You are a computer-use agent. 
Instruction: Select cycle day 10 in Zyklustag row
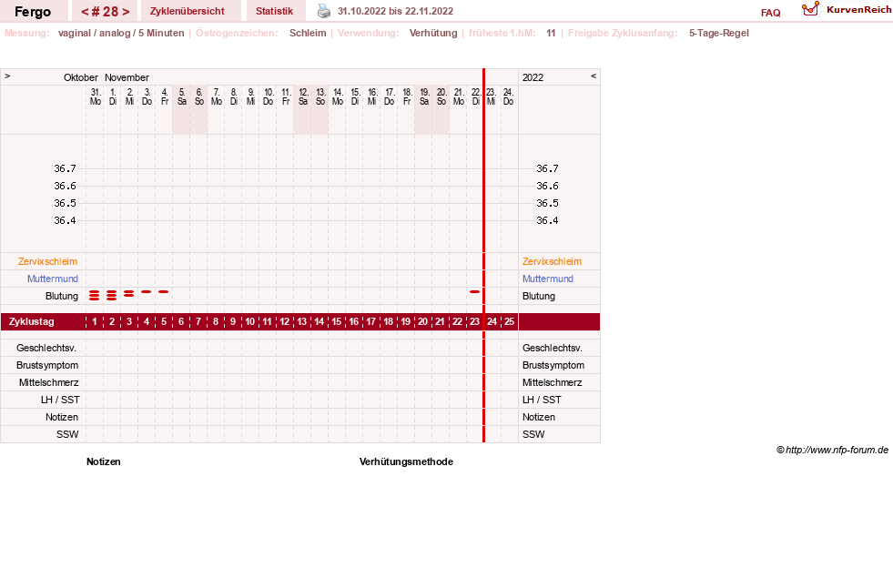[x=250, y=321]
